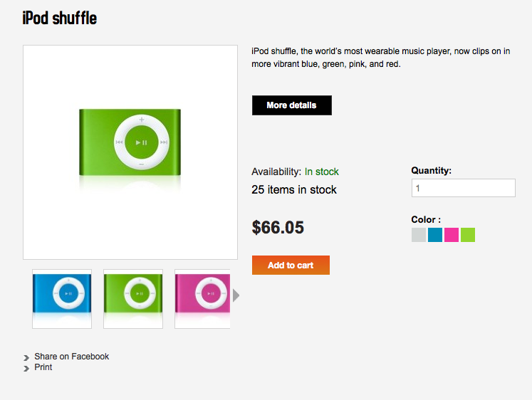Click the next-track icon on the large iPod

coord(165,142)
